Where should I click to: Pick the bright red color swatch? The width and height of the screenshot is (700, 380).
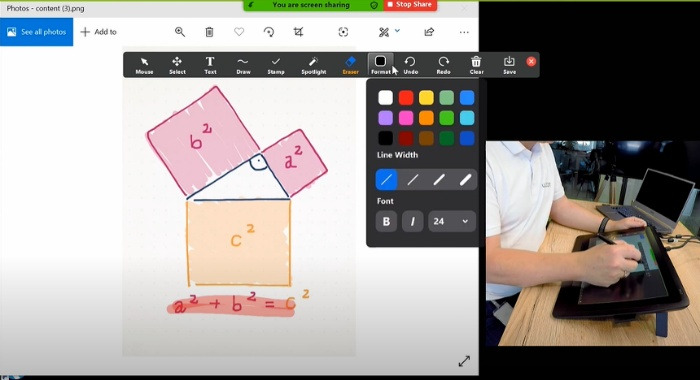tap(406, 97)
